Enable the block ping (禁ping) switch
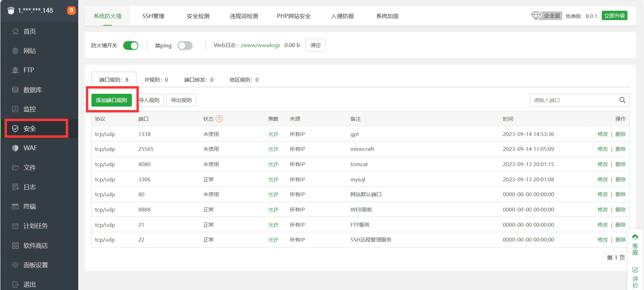The height and width of the screenshot is (290, 644). (x=185, y=45)
